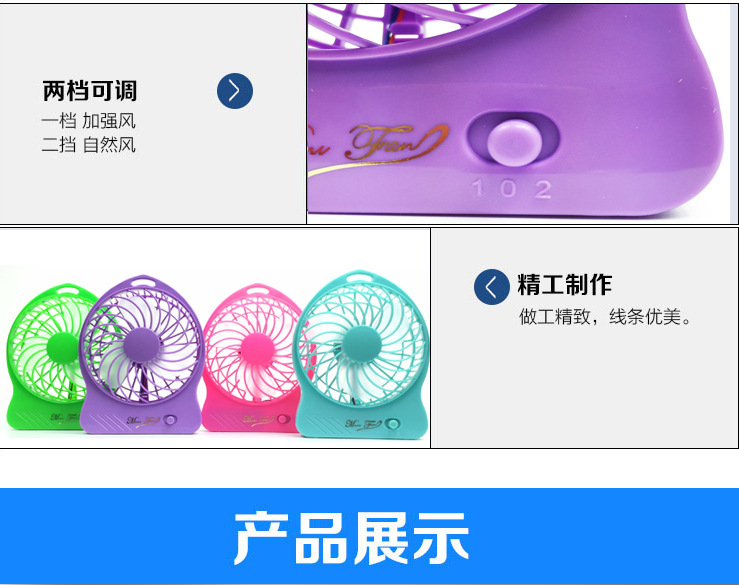Click the 二挡 自然风 text line
The width and height of the screenshot is (739, 585).
[88, 145]
